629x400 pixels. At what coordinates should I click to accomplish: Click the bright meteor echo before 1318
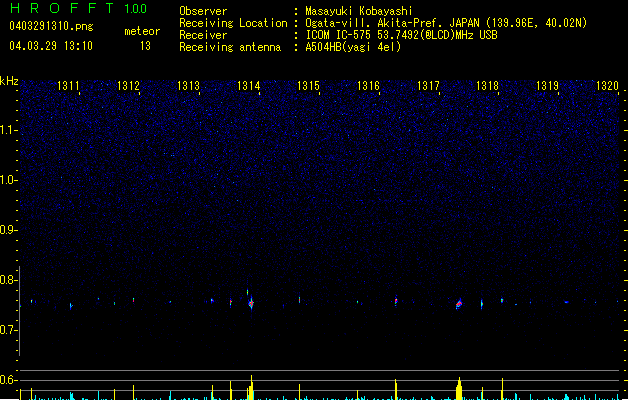(459, 304)
